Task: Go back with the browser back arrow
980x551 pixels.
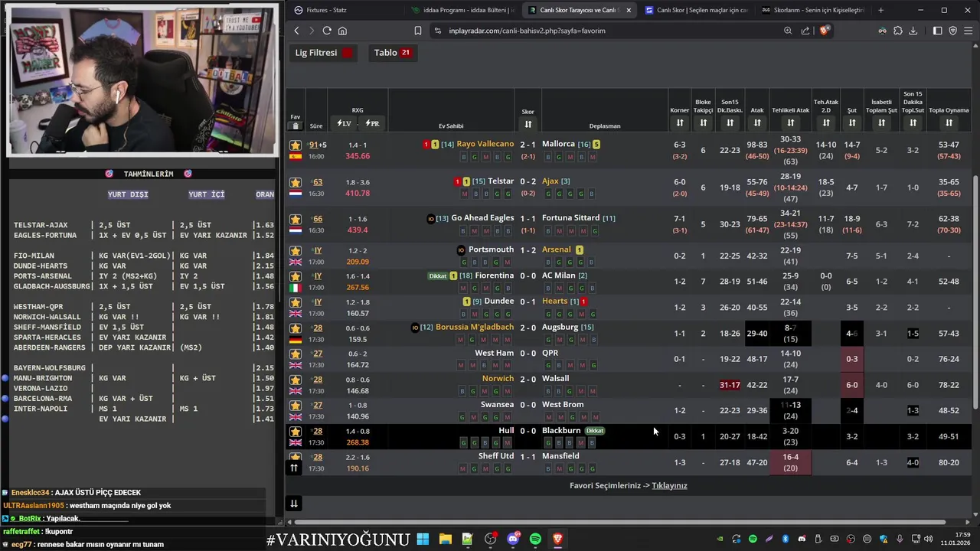Action: coord(296,31)
